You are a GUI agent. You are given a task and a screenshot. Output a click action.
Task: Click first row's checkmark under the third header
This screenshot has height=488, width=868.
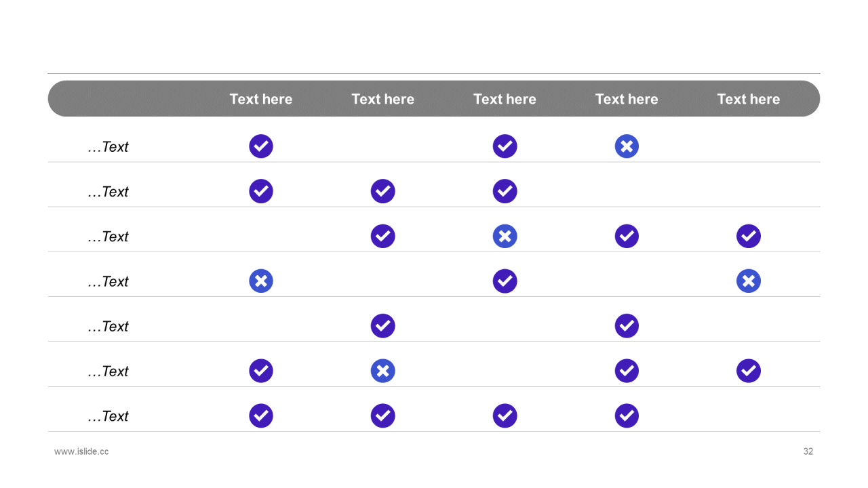coord(505,146)
